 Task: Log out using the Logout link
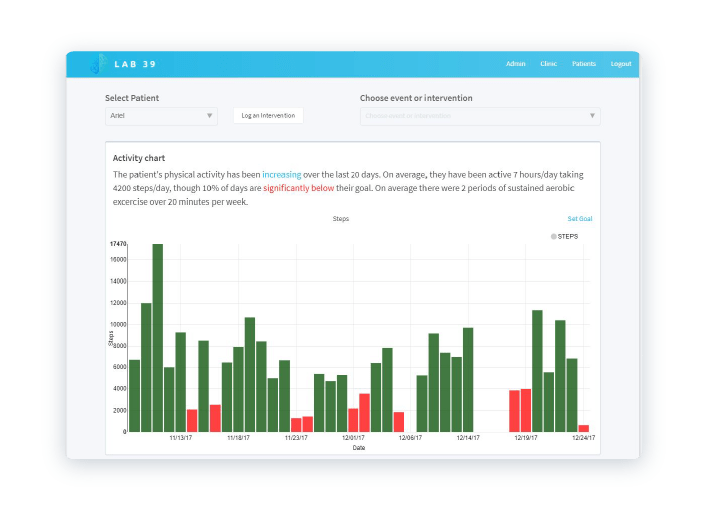621,64
